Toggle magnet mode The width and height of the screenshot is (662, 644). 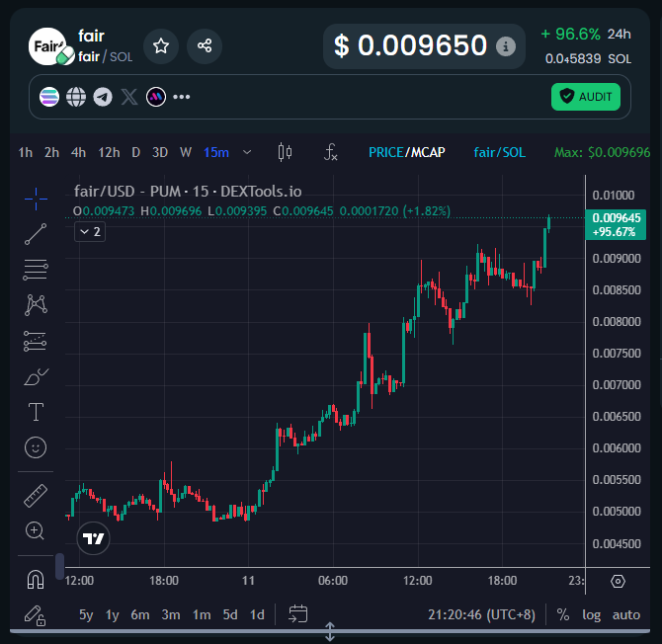(36, 580)
